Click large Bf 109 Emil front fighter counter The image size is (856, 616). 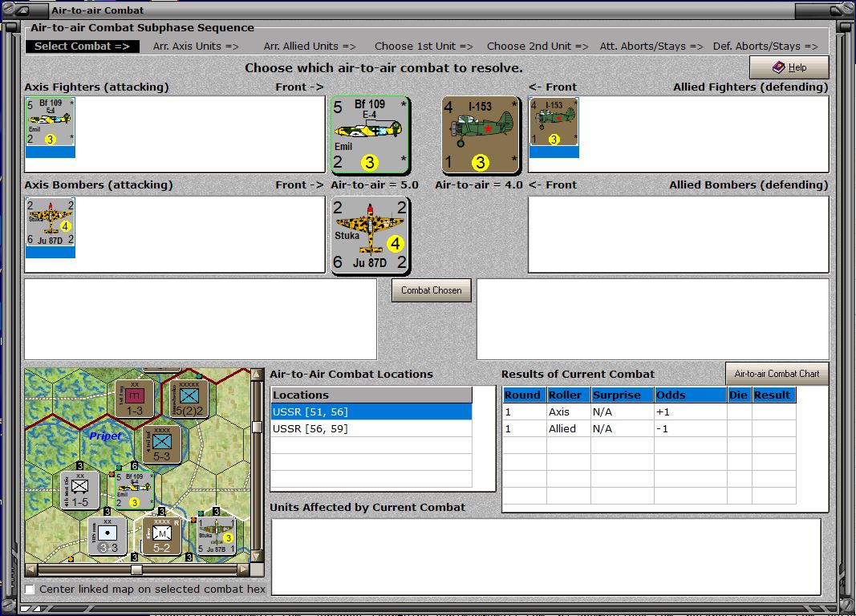(x=370, y=135)
